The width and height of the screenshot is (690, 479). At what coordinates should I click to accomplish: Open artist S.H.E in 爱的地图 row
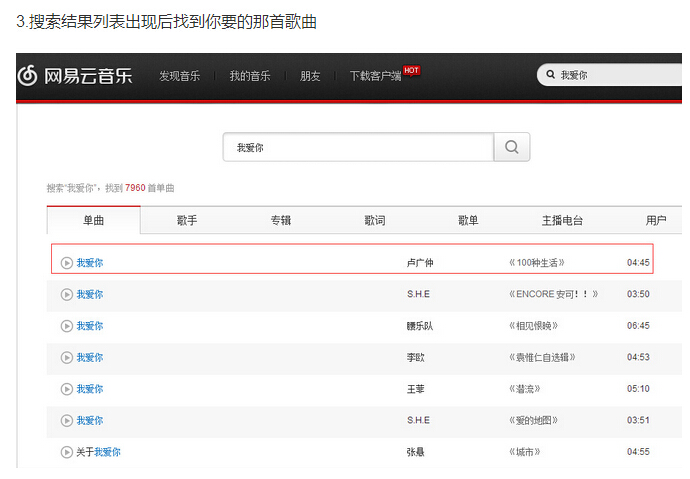tap(418, 421)
